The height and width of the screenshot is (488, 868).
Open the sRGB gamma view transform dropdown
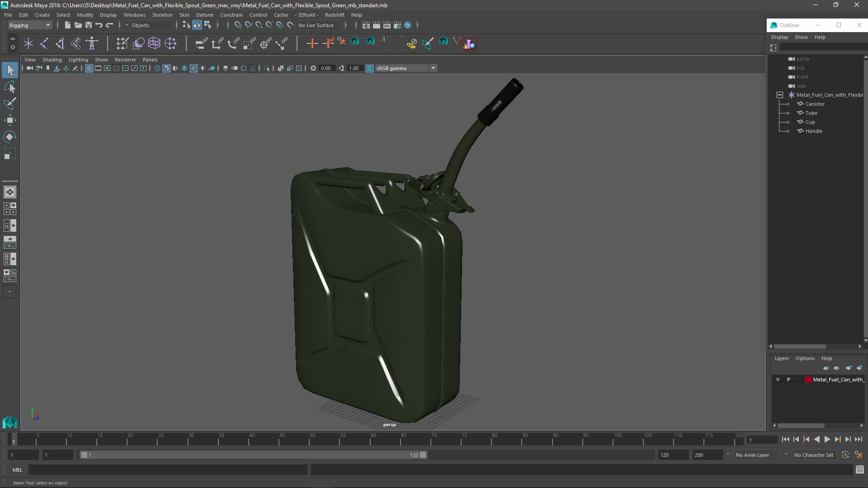click(x=406, y=68)
